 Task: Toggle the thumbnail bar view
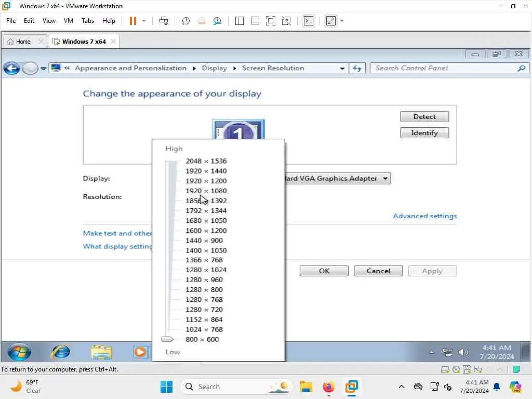pos(255,21)
